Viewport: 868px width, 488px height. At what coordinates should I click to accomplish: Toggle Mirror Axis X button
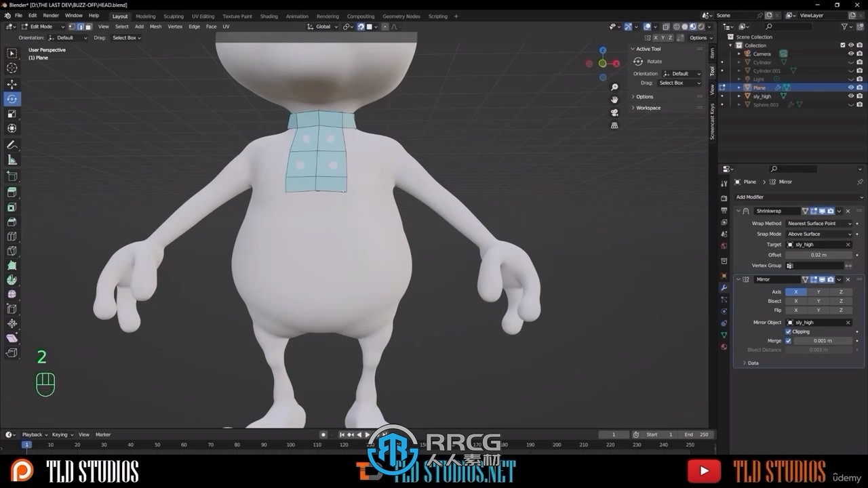point(796,292)
